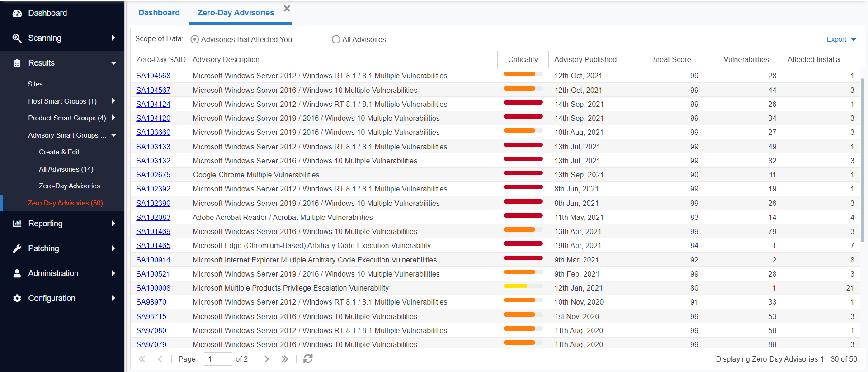Close the Zero-Day Advisories tab
Image resolution: width=868 pixels, height=372 pixels.
click(x=287, y=9)
